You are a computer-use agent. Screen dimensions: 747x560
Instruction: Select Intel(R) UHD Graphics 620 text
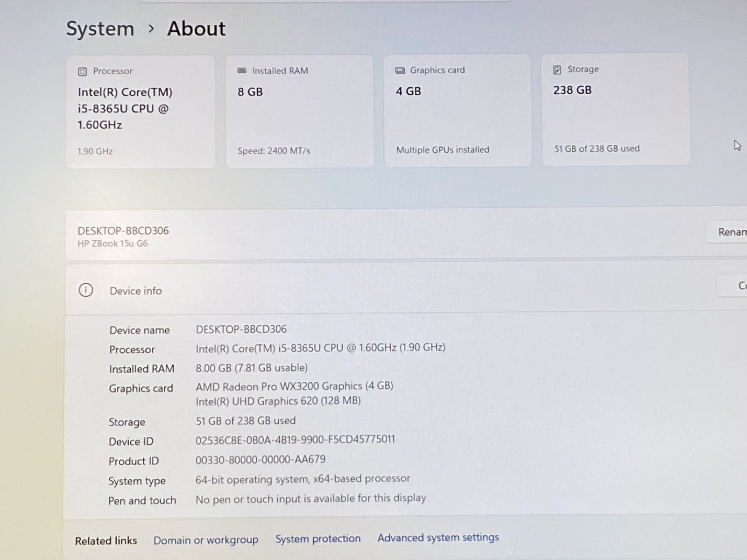pos(278,401)
